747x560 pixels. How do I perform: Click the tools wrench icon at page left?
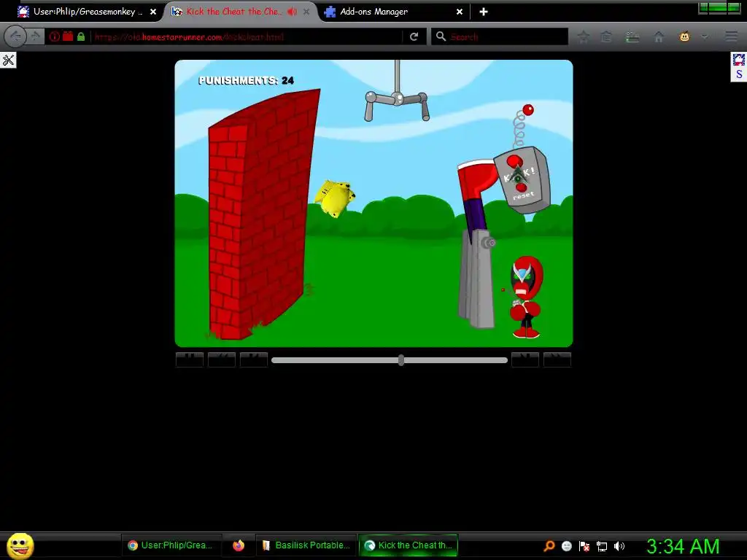[x=8, y=60]
